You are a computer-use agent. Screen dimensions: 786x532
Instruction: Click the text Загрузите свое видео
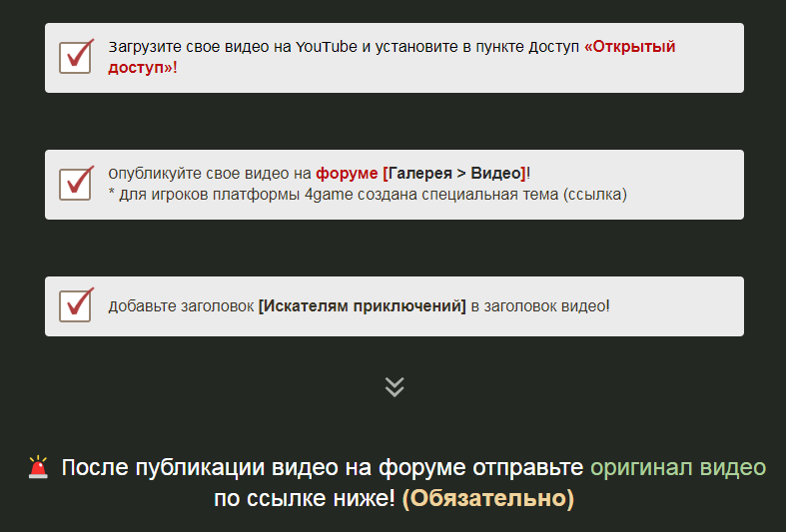coord(189,47)
